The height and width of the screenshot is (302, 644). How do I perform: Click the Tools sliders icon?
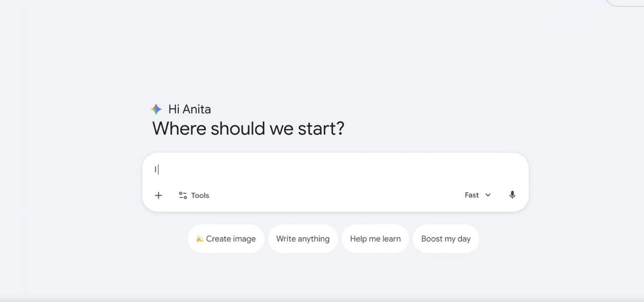point(183,196)
